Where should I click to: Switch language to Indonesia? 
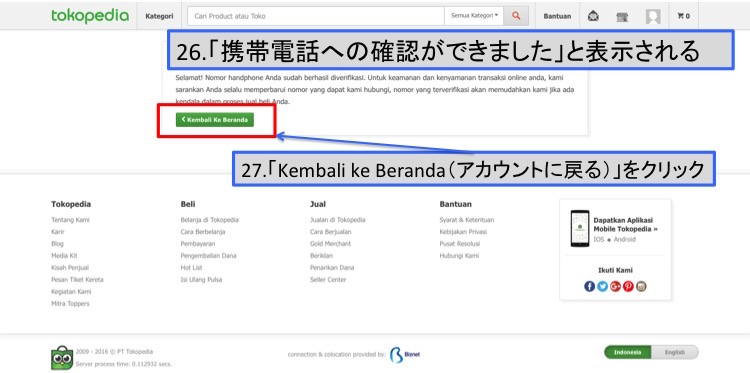pos(628,352)
